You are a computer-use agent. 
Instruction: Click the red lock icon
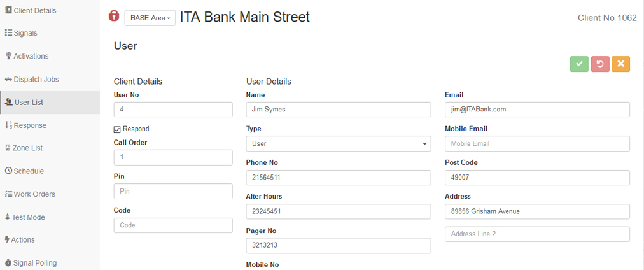[114, 17]
